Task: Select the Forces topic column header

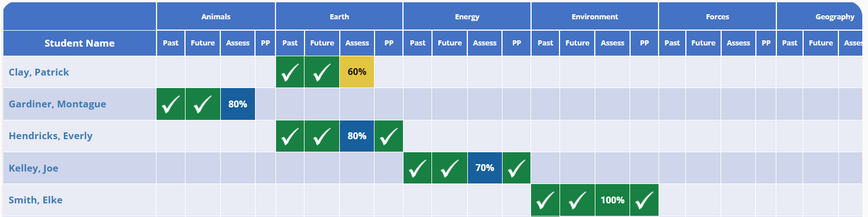Action: 717,16
